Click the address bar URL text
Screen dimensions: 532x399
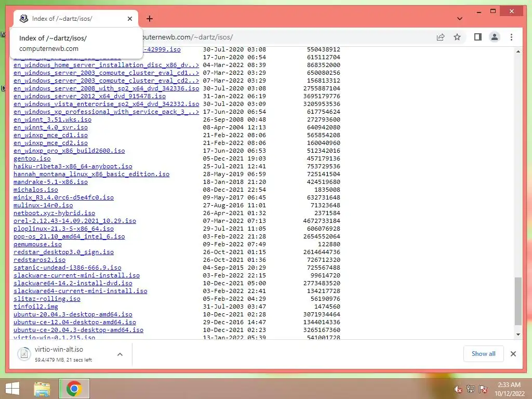pos(188,37)
